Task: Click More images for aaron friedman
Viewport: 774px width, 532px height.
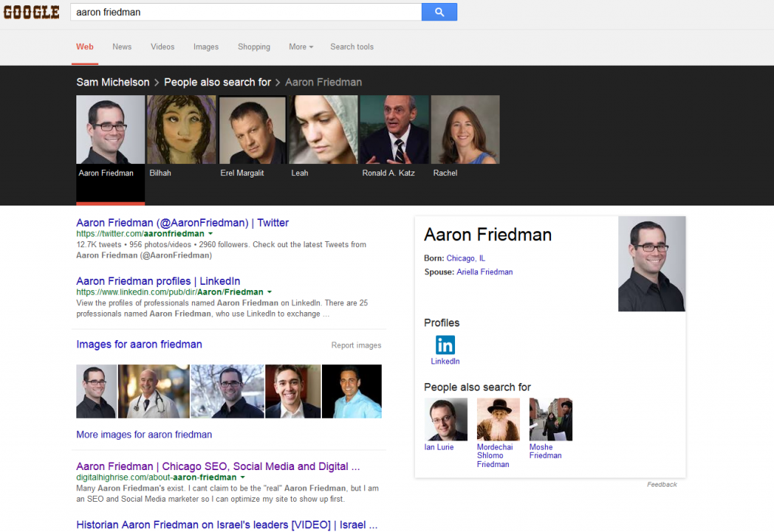Action: 144,435
